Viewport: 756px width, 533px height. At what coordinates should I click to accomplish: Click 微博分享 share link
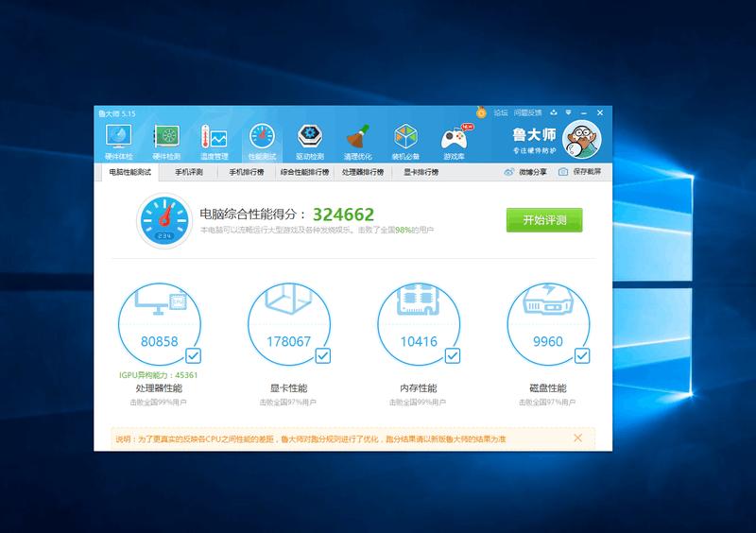coord(533,172)
